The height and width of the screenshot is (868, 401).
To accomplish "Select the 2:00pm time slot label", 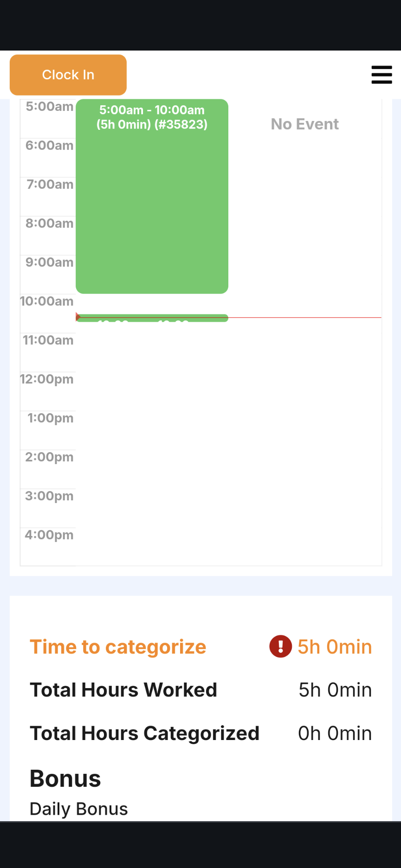I will click(49, 457).
